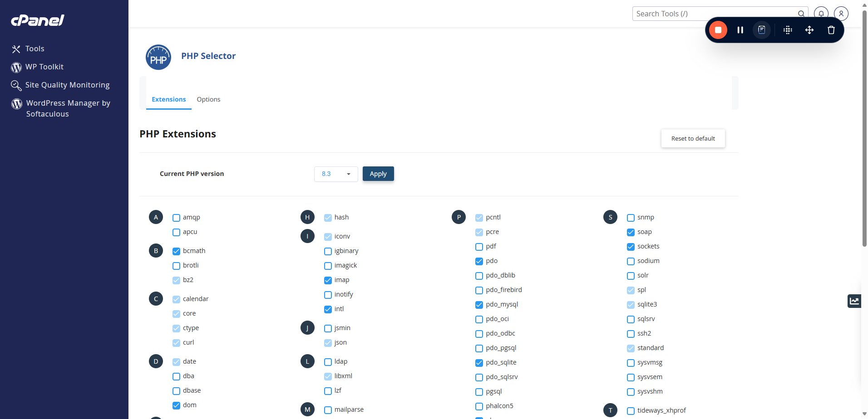Open the chart widget on right edge
The height and width of the screenshot is (419, 868).
point(854,301)
